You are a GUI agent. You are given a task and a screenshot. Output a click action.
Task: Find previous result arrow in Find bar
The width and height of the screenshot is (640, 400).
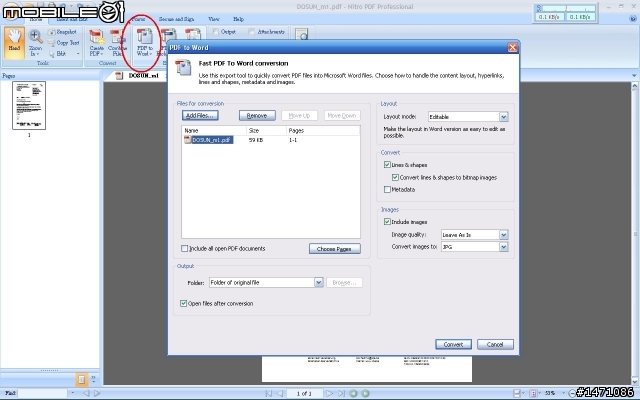[x=86, y=393]
